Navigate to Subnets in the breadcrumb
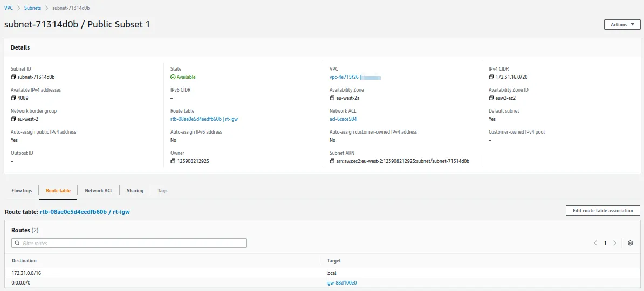This screenshot has height=291, width=644. coord(32,8)
